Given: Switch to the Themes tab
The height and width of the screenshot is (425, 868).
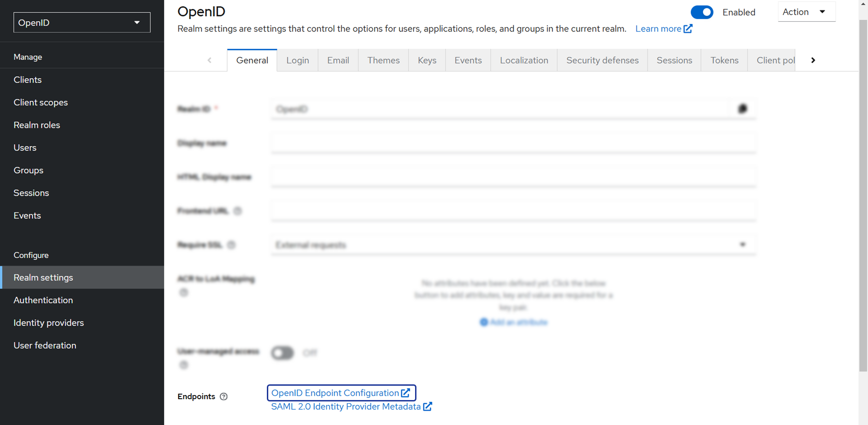Looking at the screenshot, I should [x=384, y=60].
